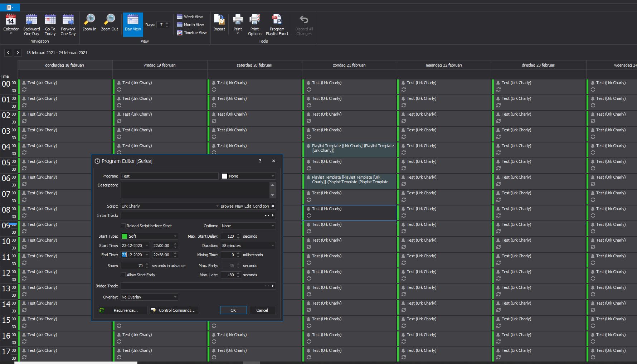Expand the Overlay dropdown

175,297
